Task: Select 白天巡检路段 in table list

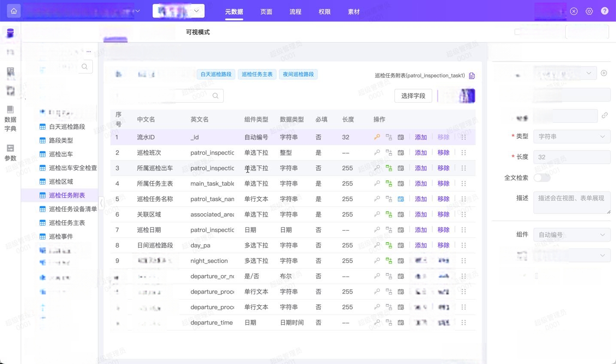Action: coord(67,127)
